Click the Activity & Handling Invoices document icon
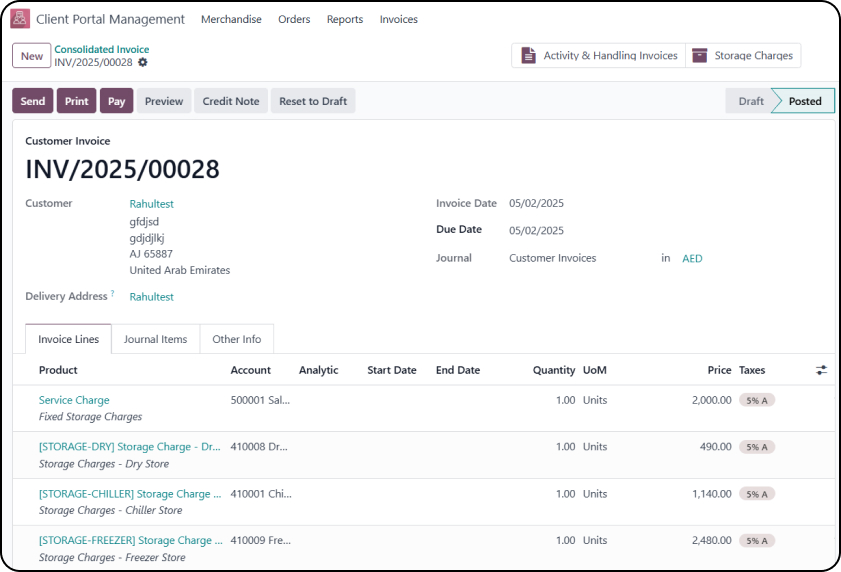Image resolution: width=841 pixels, height=572 pixels. [527, 56]
